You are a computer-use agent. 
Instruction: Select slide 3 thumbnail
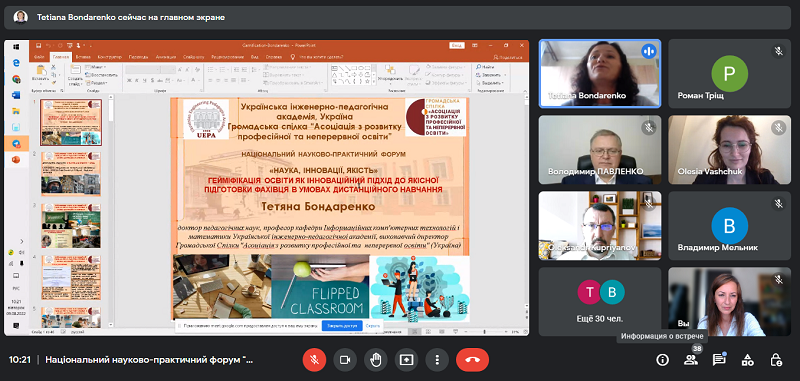tap(71, 225)
